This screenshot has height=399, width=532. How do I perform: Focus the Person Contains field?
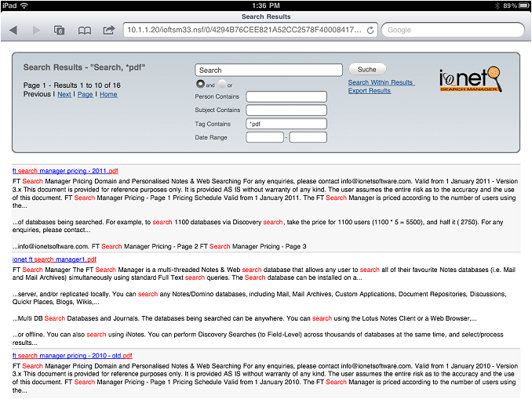pos(286,96)
